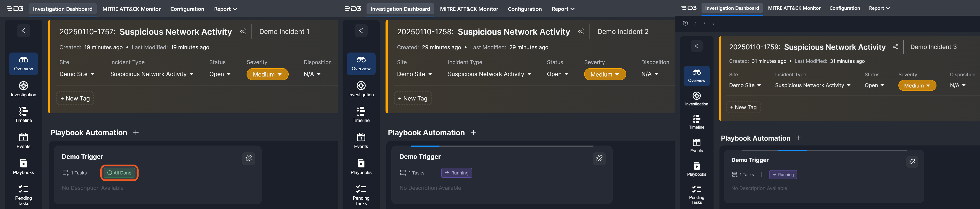
Task: Click share icon beside incident 20250110-1757 title
Action: pos(243,32)
